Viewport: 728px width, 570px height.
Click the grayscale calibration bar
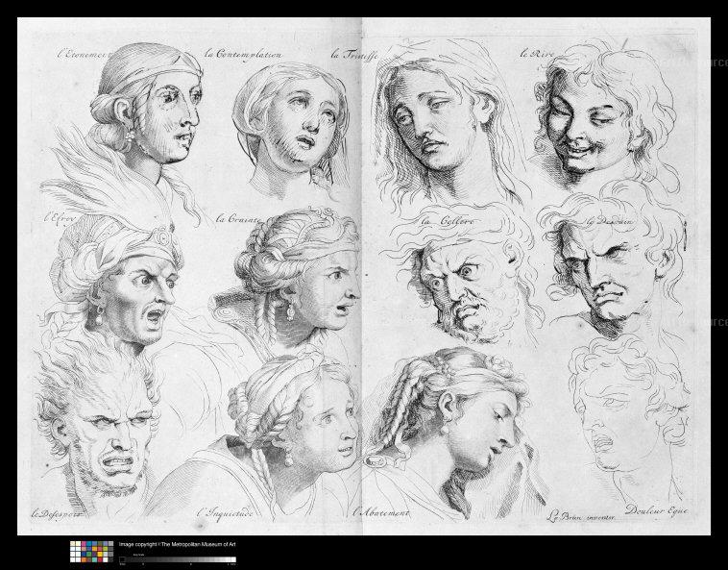178,559
